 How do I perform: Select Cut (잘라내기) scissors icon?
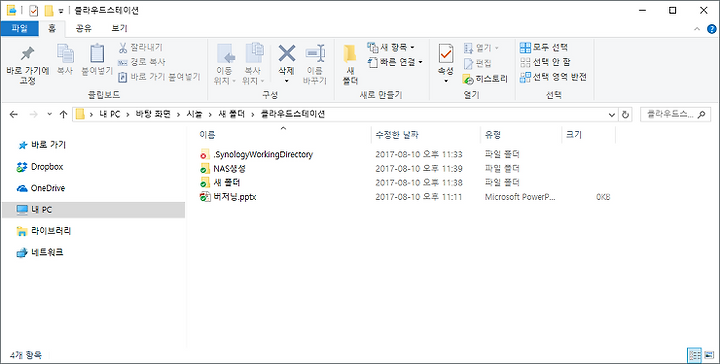point(141,47)
